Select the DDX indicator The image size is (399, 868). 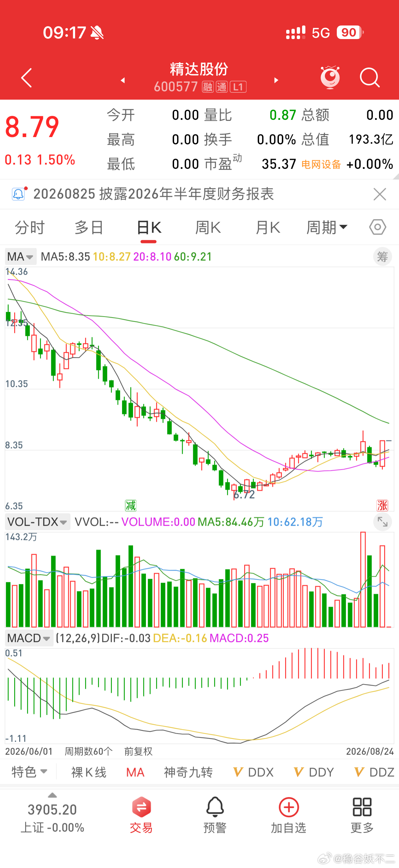(253, 772)
